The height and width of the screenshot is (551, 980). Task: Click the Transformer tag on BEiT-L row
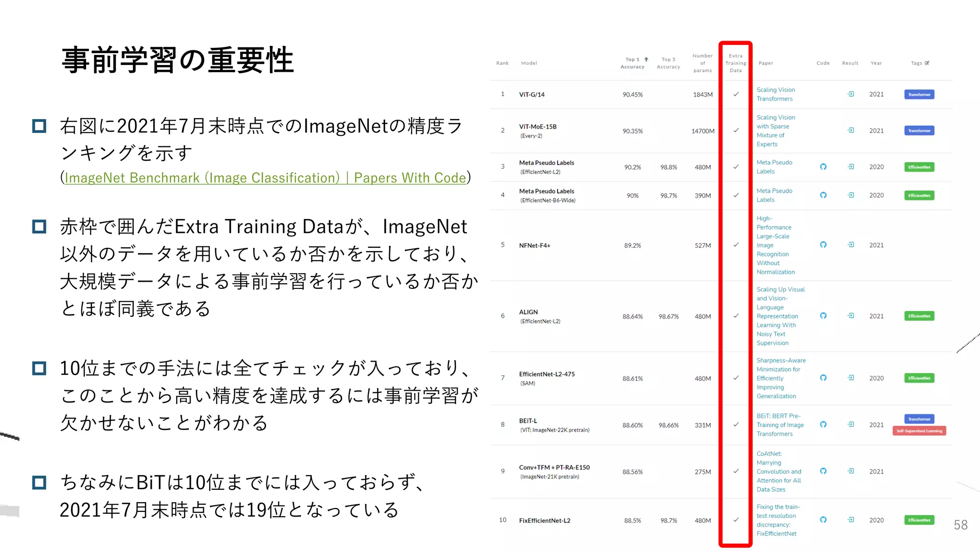pos(919,419)
